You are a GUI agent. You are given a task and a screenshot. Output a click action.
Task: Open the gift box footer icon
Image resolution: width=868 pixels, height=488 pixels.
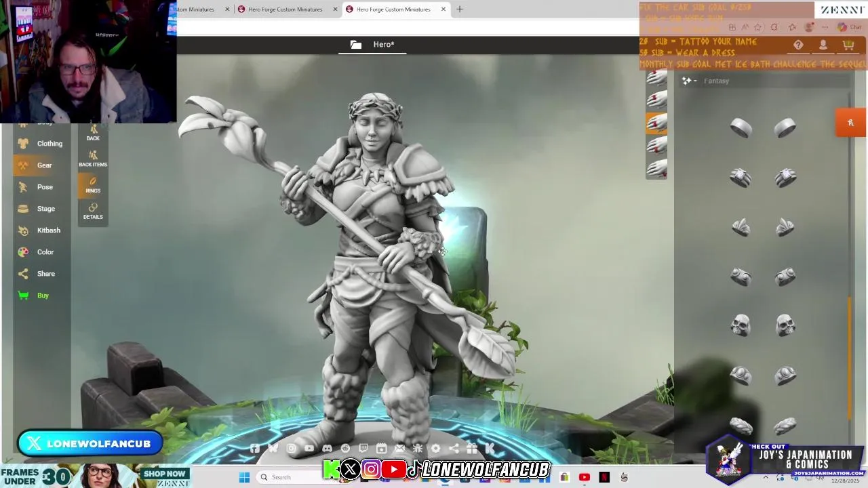click(472, 448)
